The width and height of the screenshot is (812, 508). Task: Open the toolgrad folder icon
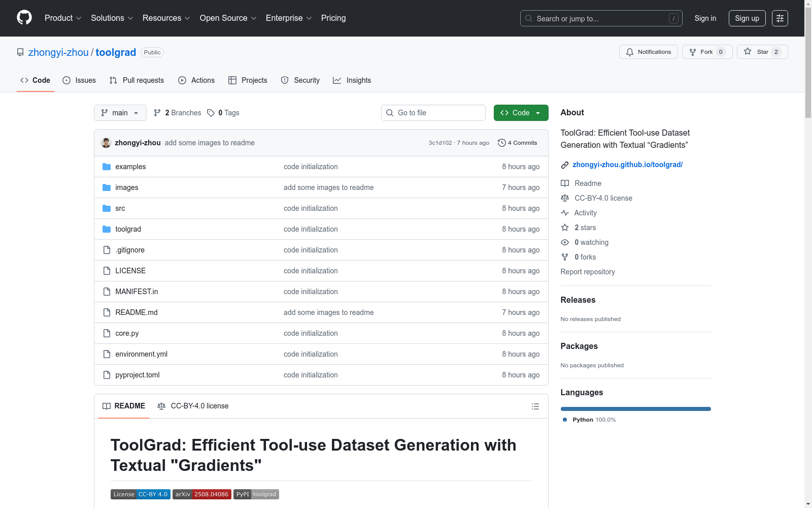pyautogui.click(x=107, y=229)
